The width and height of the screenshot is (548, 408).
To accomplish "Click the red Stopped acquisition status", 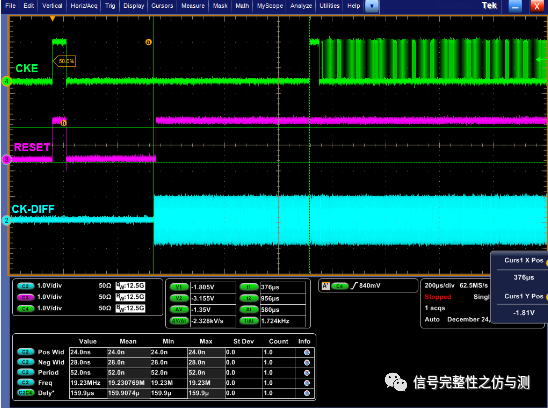I will coord(438,297).
